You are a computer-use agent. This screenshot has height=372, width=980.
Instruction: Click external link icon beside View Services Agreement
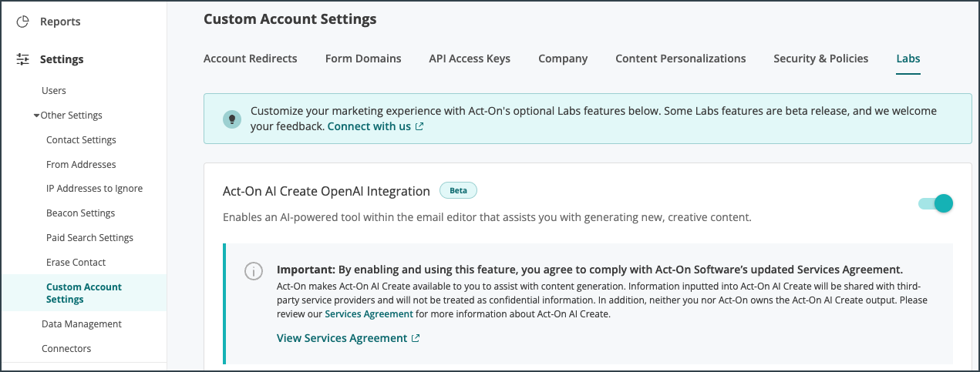coord(416,338)
